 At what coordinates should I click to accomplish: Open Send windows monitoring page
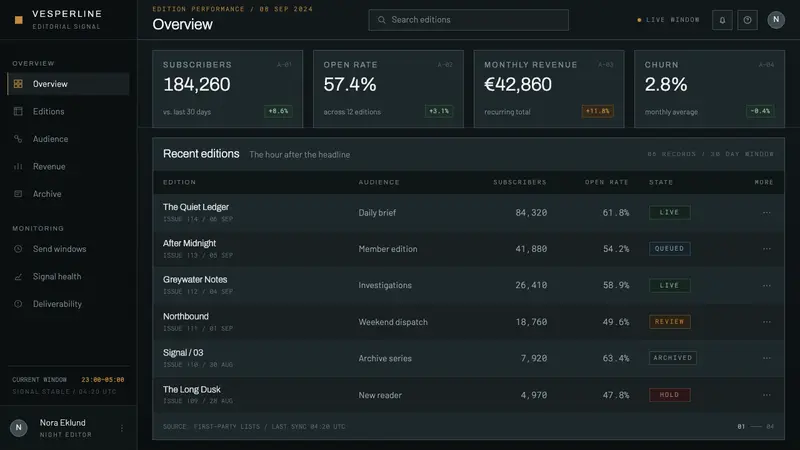click(68, 249)
